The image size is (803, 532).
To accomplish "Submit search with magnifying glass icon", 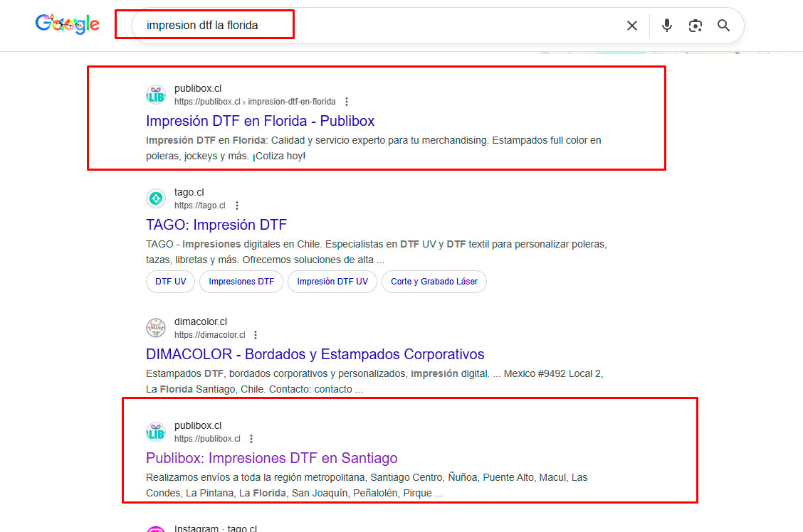I will [723, 26].
